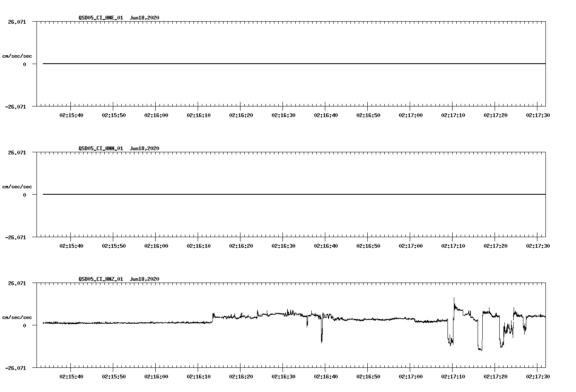The image size is (576, 392).
Task: Click 02:16:10 time label under HNN plot
Action: click(199, 246)
